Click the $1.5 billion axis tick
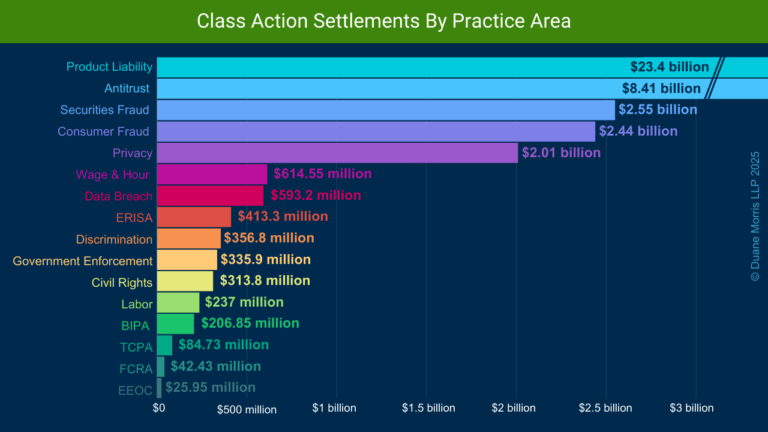768x432 pixels. (428, 408)
